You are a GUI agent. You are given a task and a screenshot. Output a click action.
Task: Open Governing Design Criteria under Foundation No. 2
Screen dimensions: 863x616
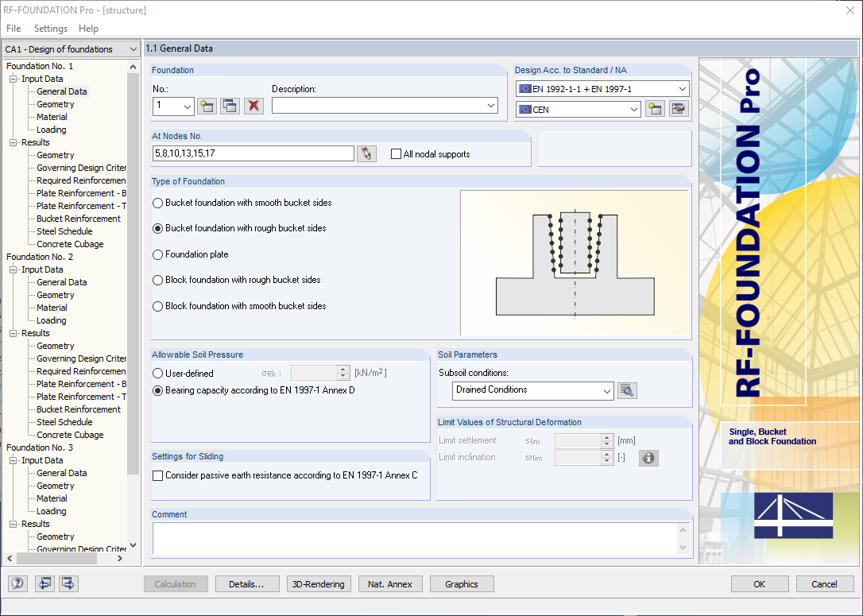(x=81, y=359)
